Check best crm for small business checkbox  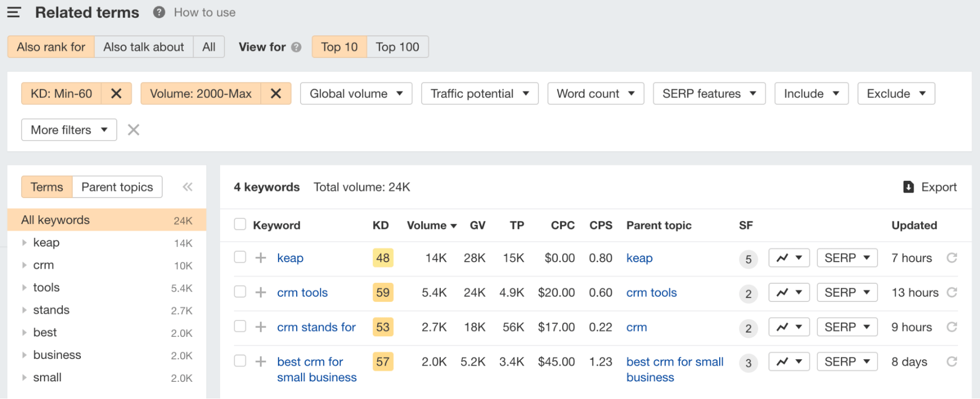pos(240,361)
